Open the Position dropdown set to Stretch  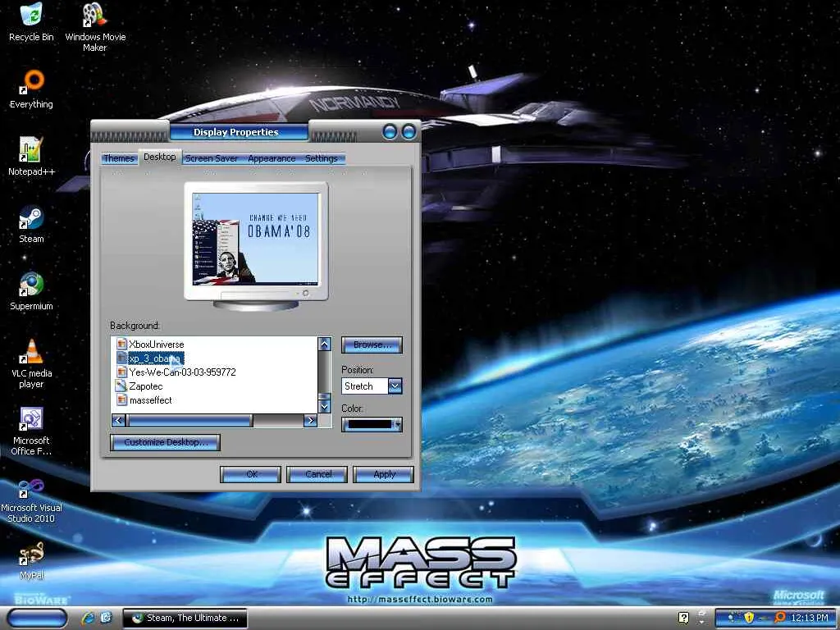tap(395, 386)
